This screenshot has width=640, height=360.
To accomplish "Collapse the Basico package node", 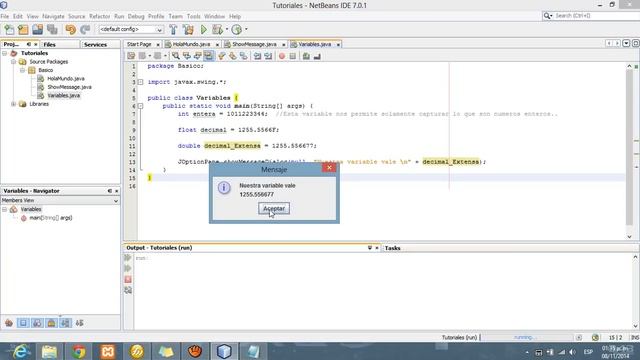I will (x=22, y=70).
